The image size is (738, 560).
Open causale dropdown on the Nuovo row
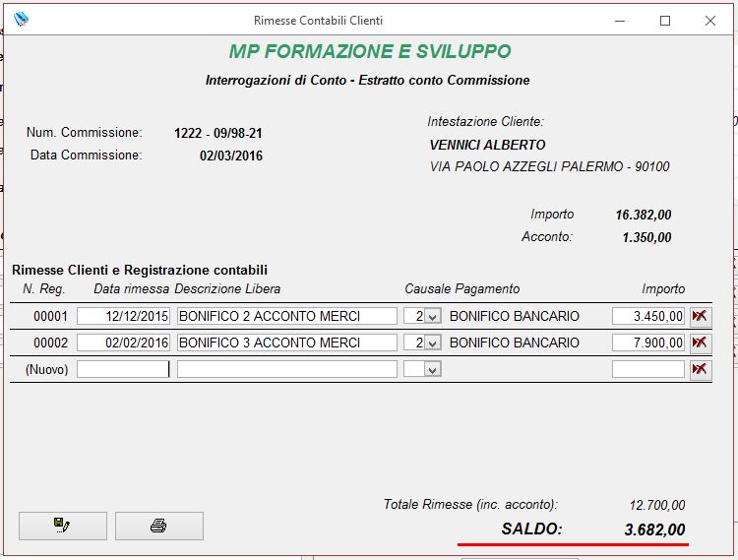click(433, 369)
